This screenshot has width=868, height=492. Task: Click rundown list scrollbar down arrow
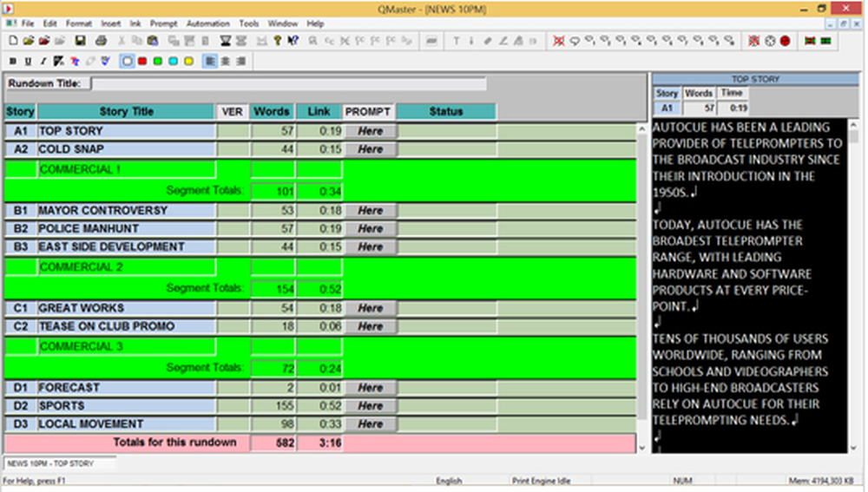pos(641,449)
